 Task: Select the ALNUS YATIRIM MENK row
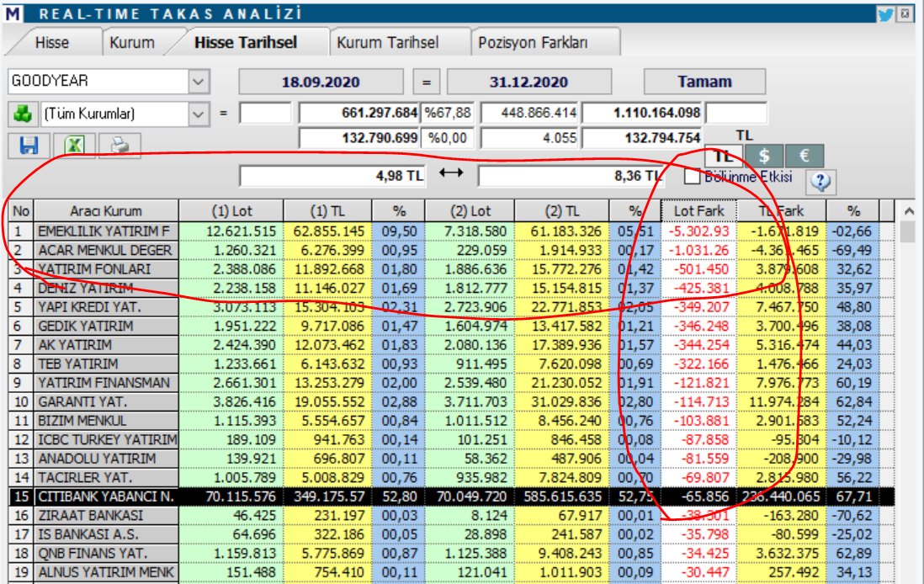click(106, 572)
